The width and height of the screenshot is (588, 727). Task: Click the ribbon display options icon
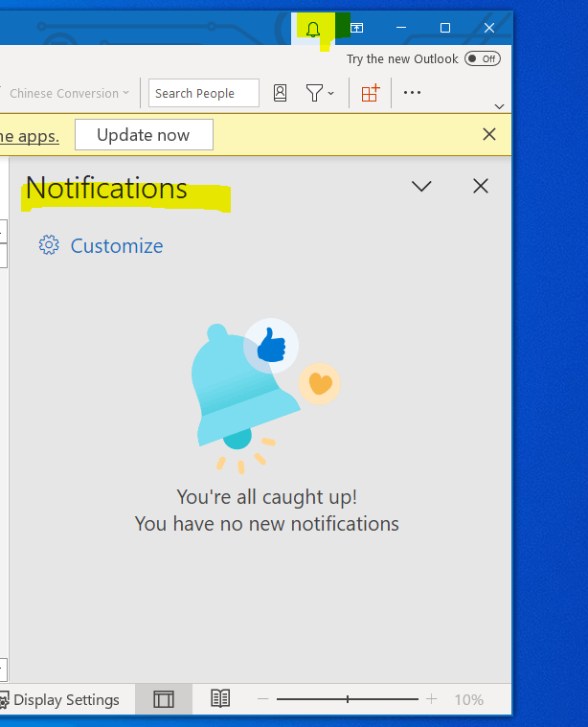pyautogui.click(x=356, y=28)
